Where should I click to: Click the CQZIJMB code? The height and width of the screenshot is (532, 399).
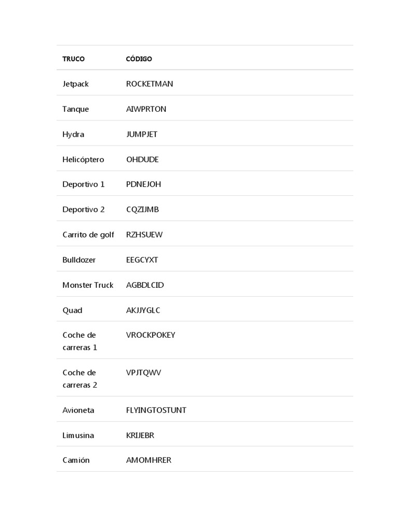(142, 209)
